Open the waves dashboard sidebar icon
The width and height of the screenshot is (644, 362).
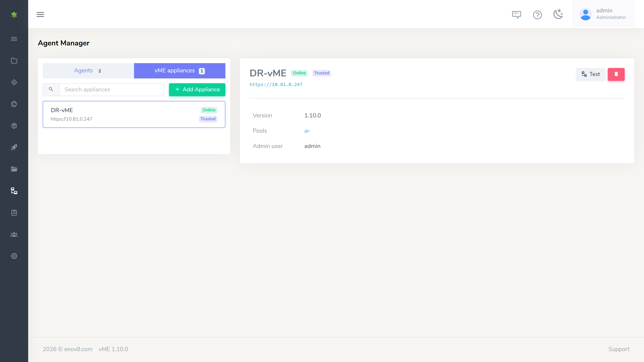click(14, 39)
